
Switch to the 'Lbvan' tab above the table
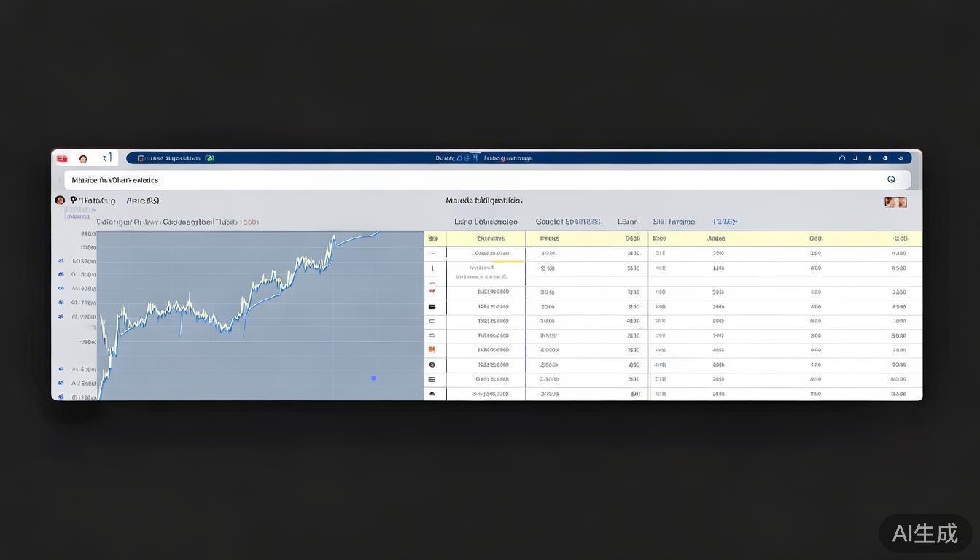[x=627, y=222]
